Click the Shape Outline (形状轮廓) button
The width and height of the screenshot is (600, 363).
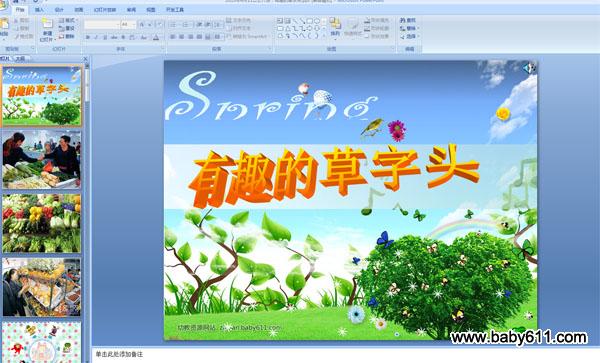(x=377, y=28)
